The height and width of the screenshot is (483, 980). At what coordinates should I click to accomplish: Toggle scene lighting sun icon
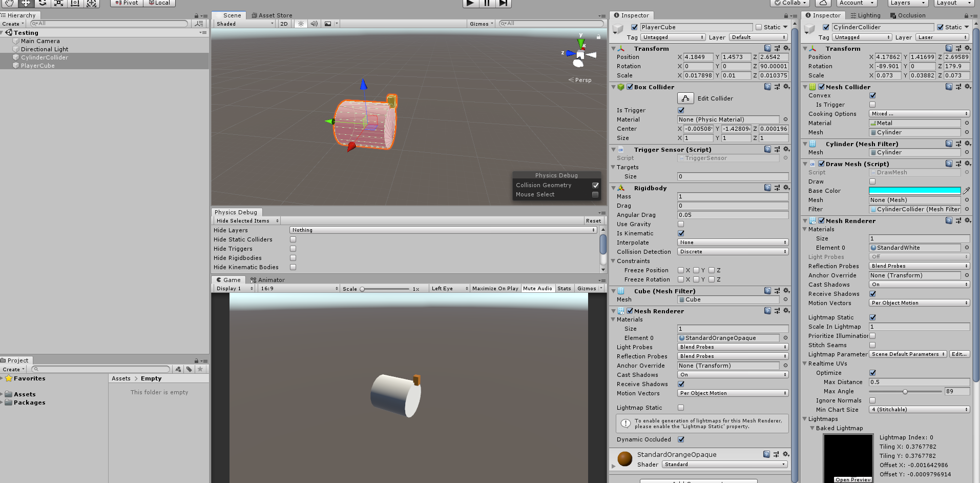[x=301, y=24]
